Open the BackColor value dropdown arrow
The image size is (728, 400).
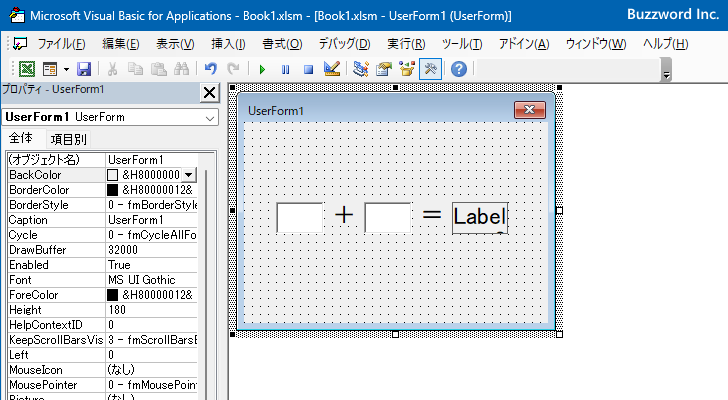[x=188, y=175]
